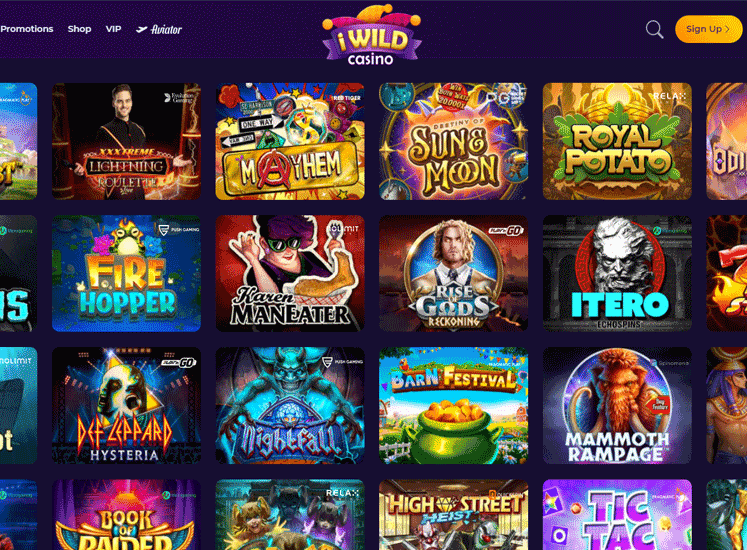Select Destiny of Sun & Moon game
The height and width of the screenshot is (550, 747).
point(454,141)
